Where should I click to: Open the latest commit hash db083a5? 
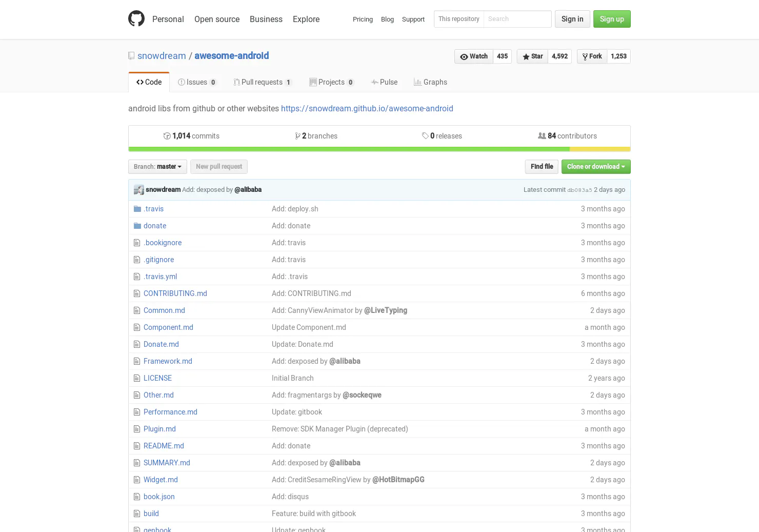[x=580, y=190]
